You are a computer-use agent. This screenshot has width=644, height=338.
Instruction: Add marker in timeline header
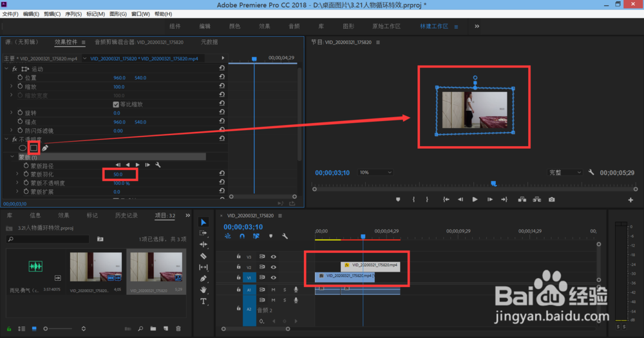pyautogui.click(x=270, y=236)
